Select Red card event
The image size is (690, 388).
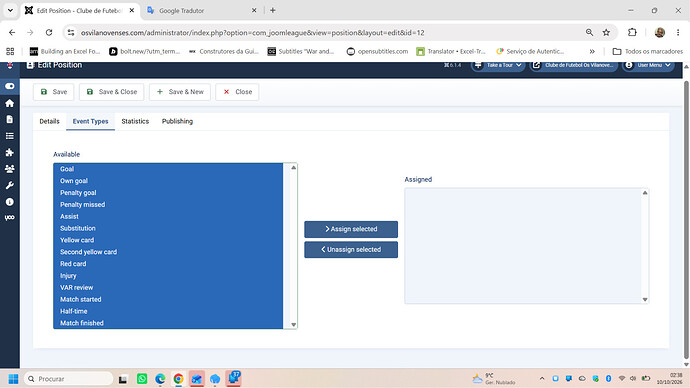tap(168, 264)
